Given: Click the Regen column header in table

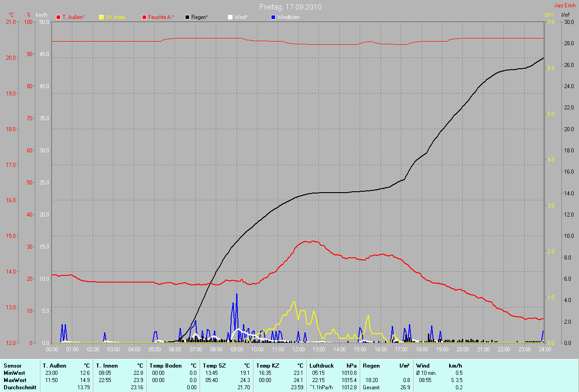Looking at the screenshot, I should pos(371,365).
